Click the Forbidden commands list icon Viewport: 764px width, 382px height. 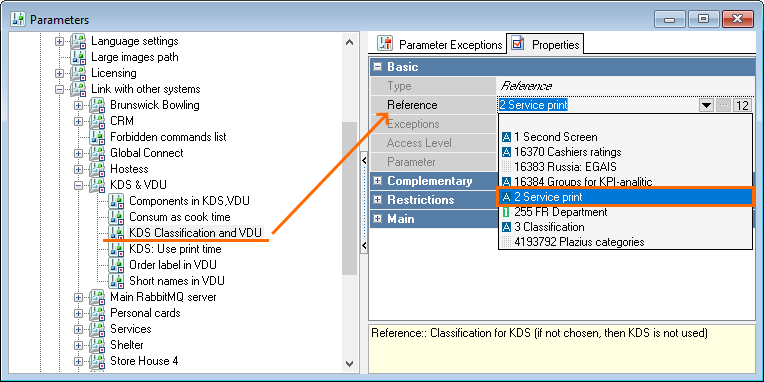point(97,137)
